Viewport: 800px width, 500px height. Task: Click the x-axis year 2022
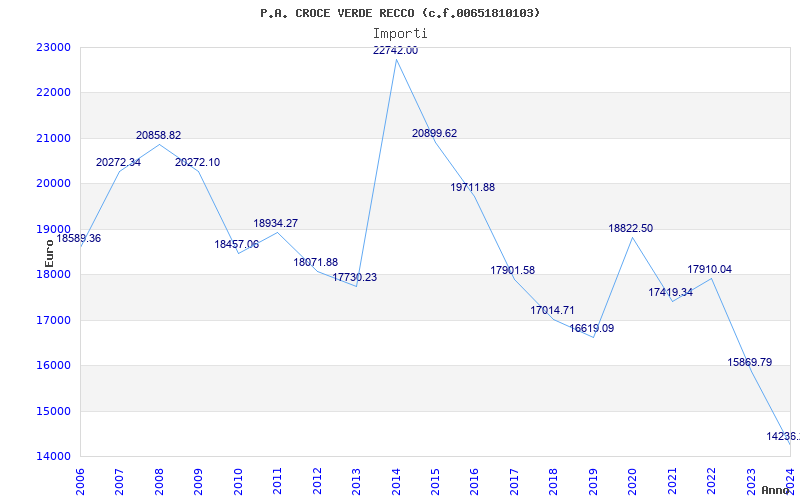tap(712, 481)
